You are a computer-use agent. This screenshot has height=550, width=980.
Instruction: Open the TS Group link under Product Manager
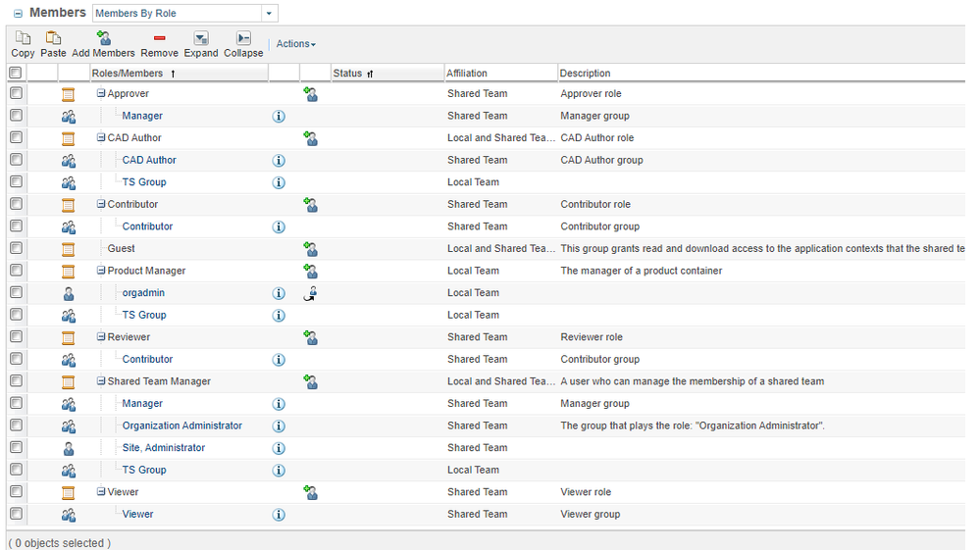click(x=144, y=316)
